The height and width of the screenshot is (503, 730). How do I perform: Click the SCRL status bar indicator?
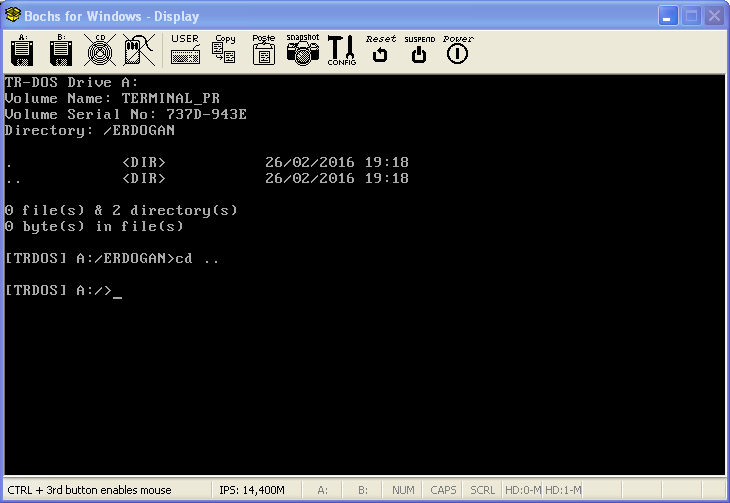click(x=482, y=490)
